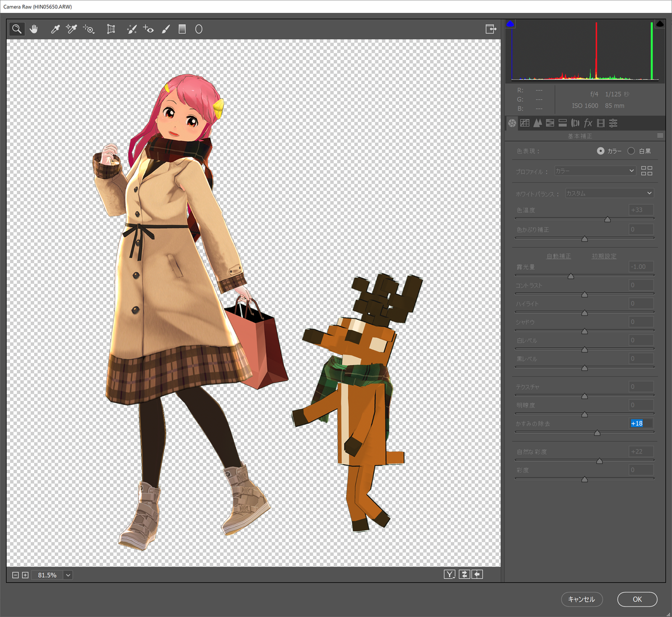Screen dimensions: 672x617
Task: Select the Color Sampler tool
Action: pos(71,29)
